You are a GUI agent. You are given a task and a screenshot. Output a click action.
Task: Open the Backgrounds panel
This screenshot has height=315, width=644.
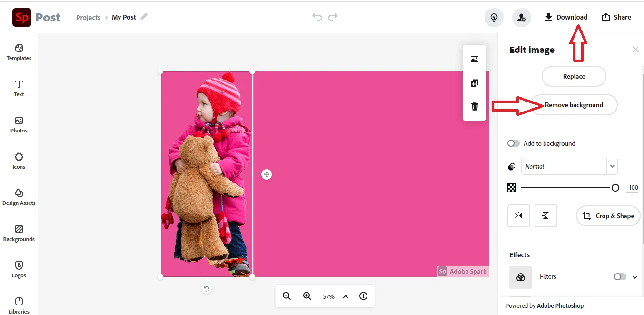(19, 234)
